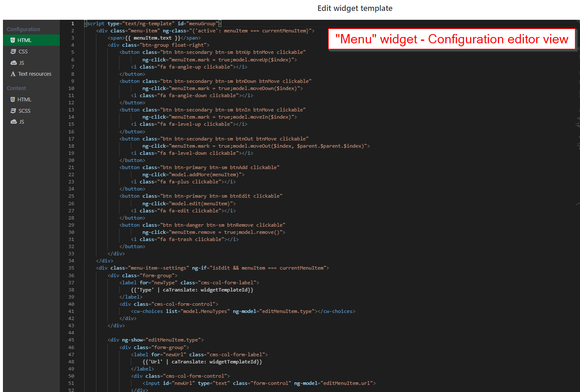Click the "fa fa-plus clickable" line
This screenshot has height=392, width=580.
(183, 182)
